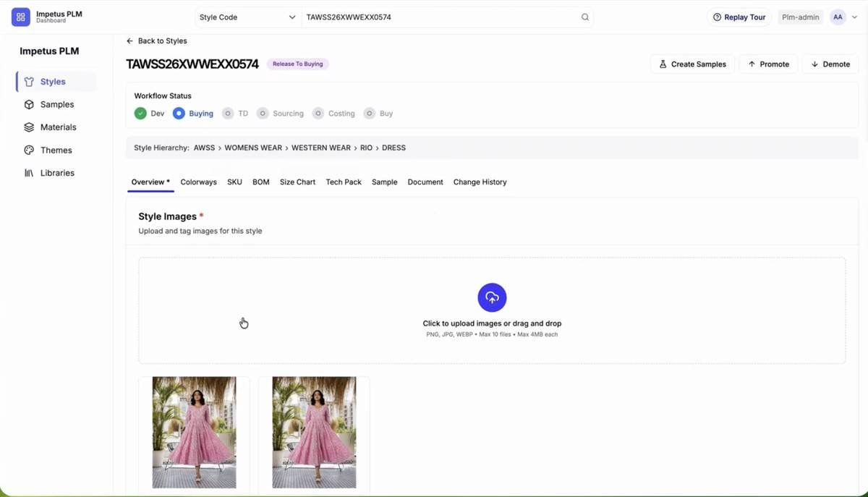Click the Release To Buying status badge

click(x=298, y=64)
